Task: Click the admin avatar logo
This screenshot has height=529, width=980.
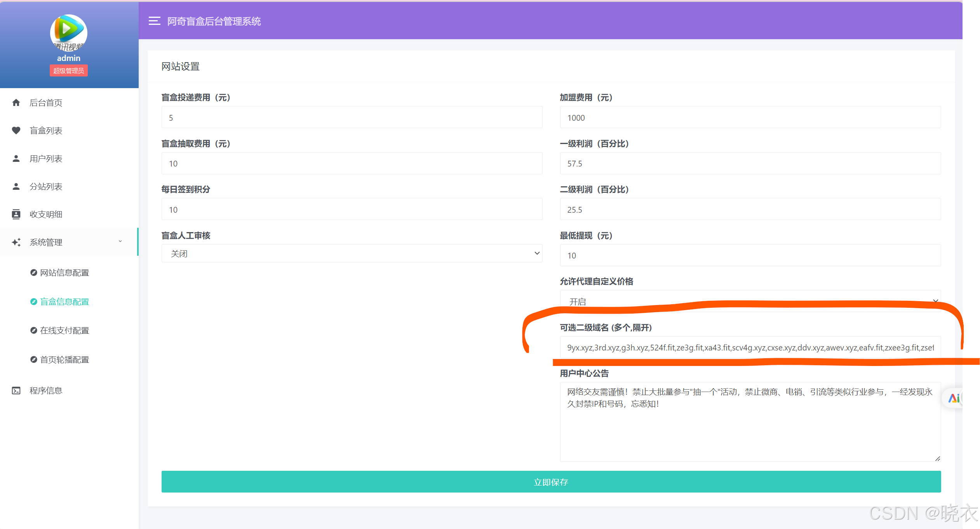Action: coord(68,33)
